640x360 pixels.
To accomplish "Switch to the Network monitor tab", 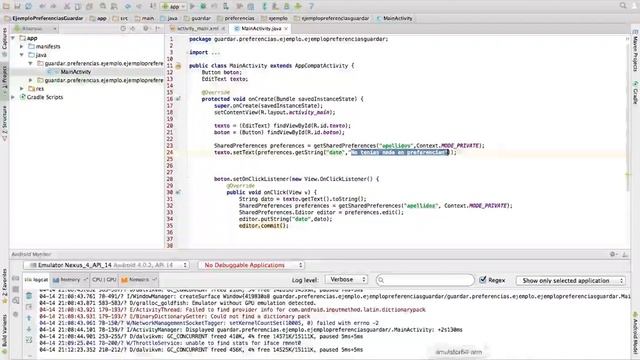I will pyautogui.click(x=138, y=280).
